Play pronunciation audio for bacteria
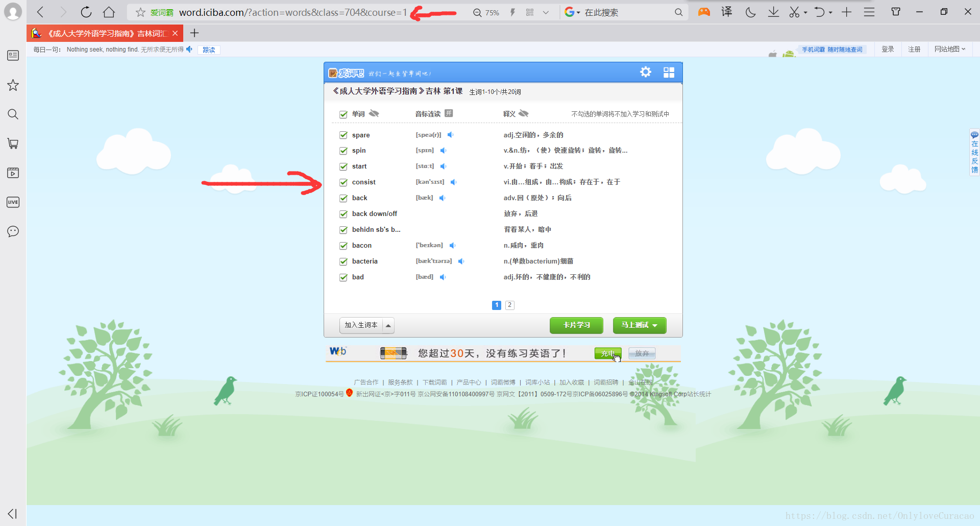This screenshot has height=526, width=980. coord(461,261)
